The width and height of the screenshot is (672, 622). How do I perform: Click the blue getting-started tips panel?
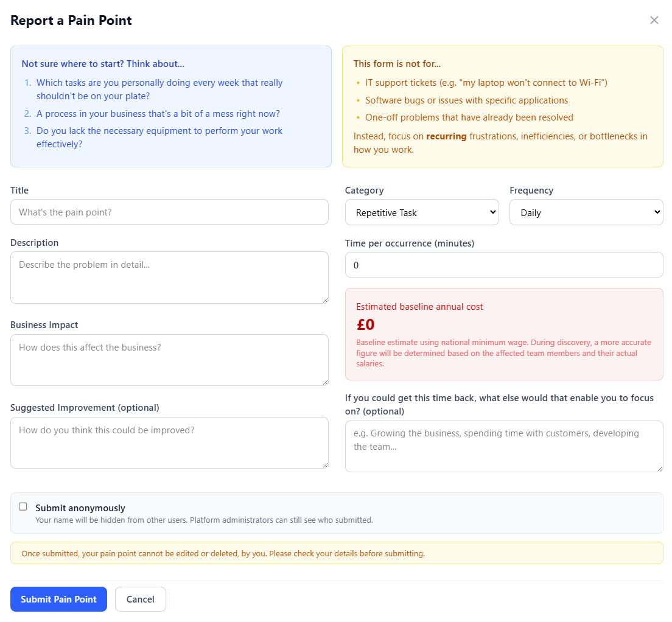coord(169,107)
